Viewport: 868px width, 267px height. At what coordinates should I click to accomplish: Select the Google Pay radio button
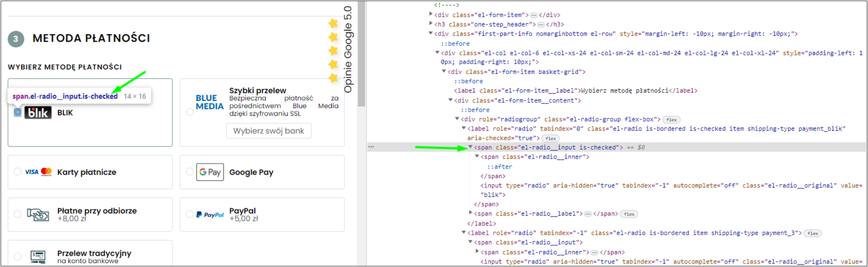[189, 172]
